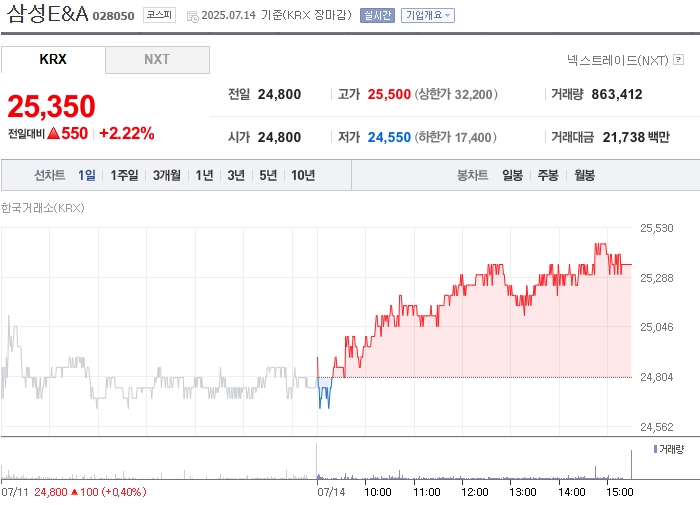Click the 시가 value 24,800
The width and height of the screenshot is (700, 505).
(279, 137)
